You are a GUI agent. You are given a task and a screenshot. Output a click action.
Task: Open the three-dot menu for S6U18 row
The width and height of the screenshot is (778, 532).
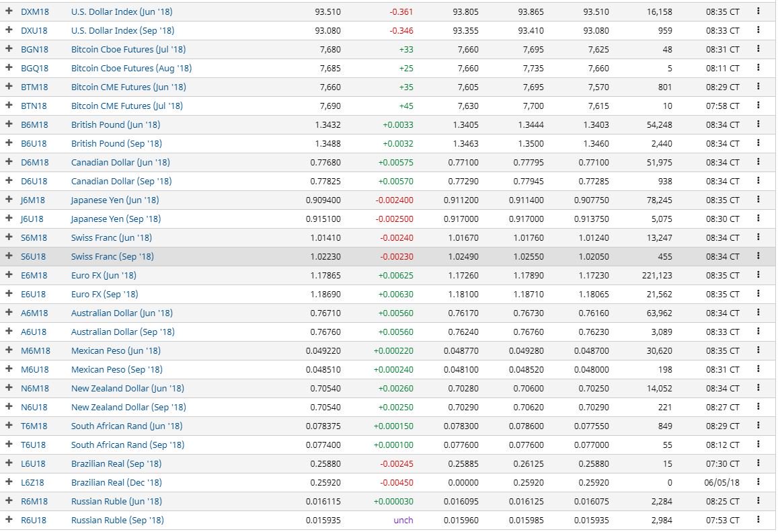pos(758,256)
